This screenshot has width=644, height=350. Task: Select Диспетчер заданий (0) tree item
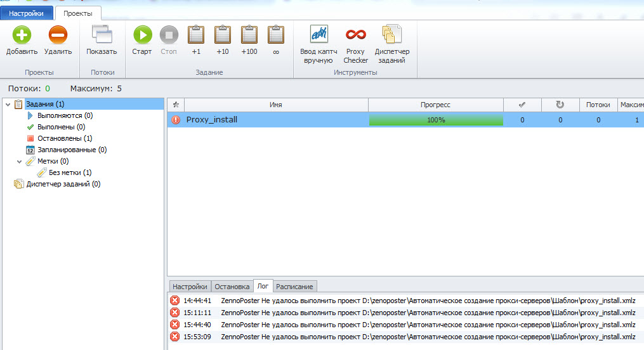63,185
